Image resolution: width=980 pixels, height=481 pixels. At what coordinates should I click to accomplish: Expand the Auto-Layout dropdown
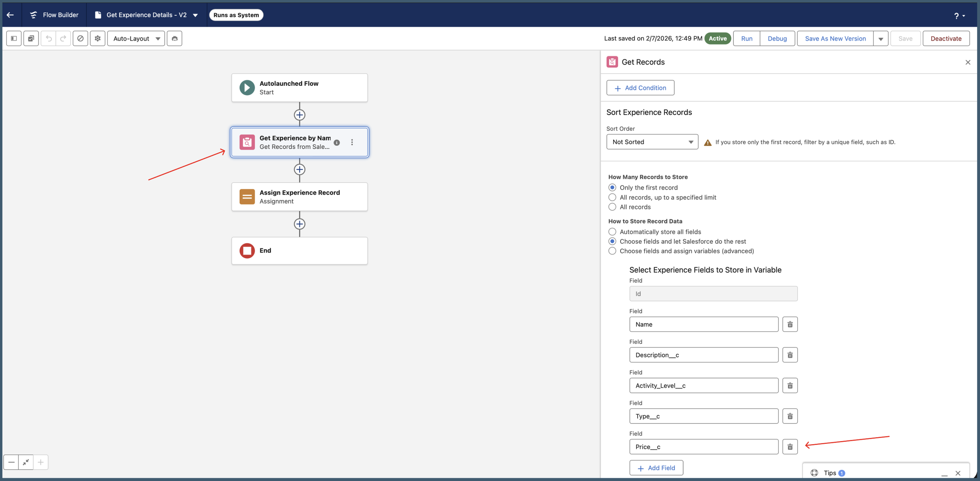(136, 38)
